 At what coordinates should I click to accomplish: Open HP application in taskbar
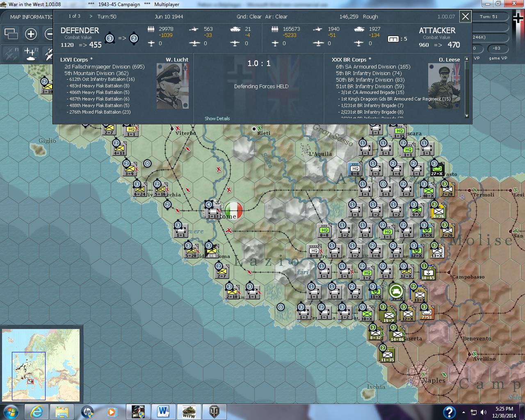pyautogui.click(x=87, y=411)
